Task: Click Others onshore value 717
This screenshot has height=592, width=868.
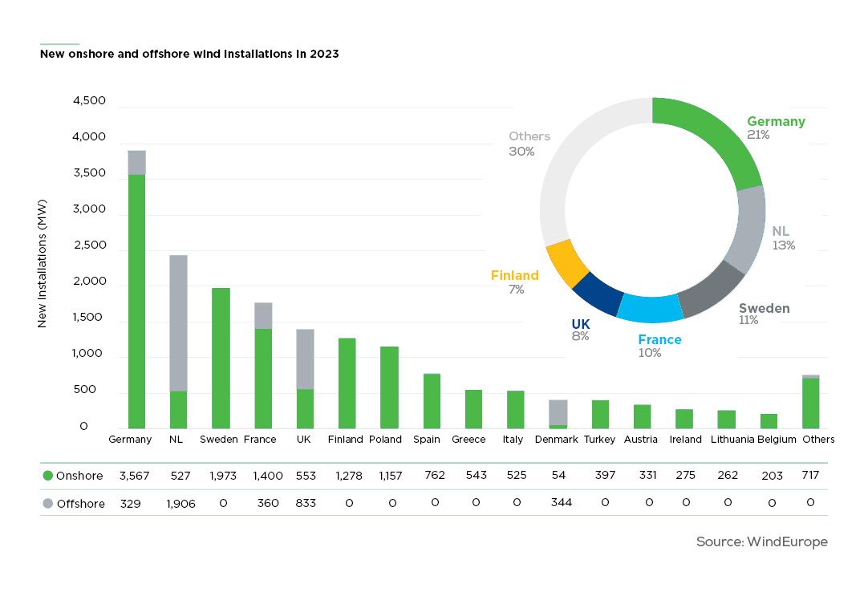Action: (810, 475)
